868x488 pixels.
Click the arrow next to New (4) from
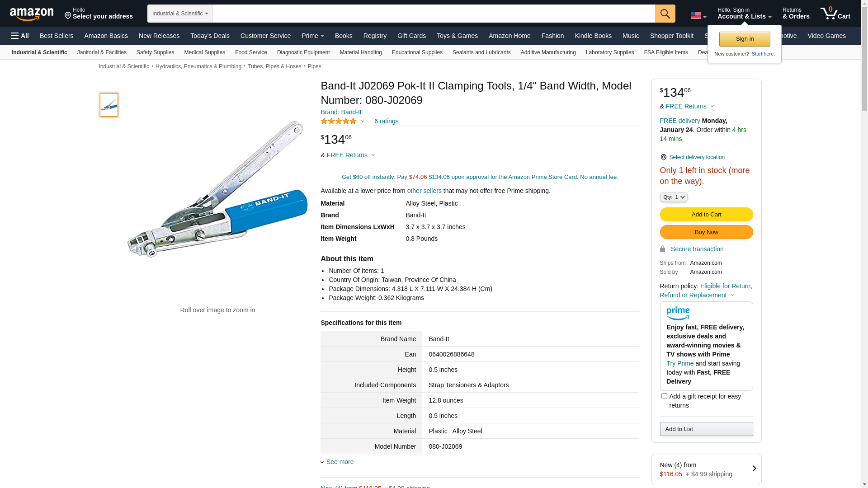tap(754, 469)
